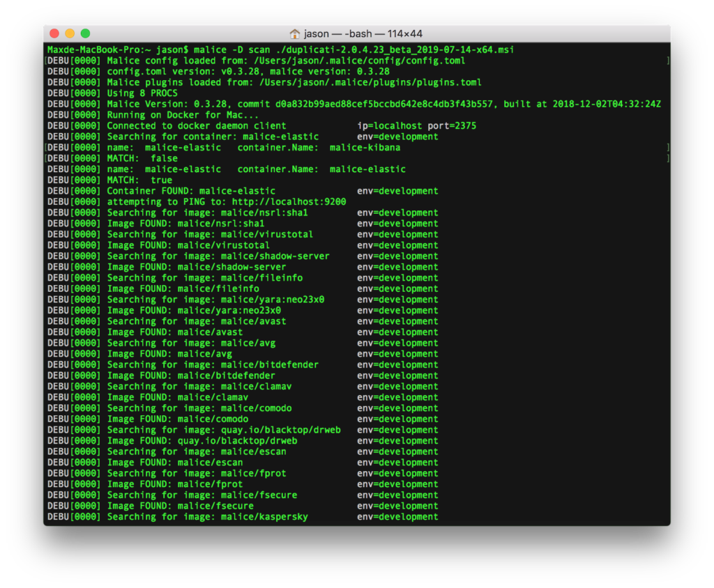Click the line "config.toml version: v0.3.28, malice version: 0.3.28"
The width and height of the screenshot is (714, 588).
248,72
